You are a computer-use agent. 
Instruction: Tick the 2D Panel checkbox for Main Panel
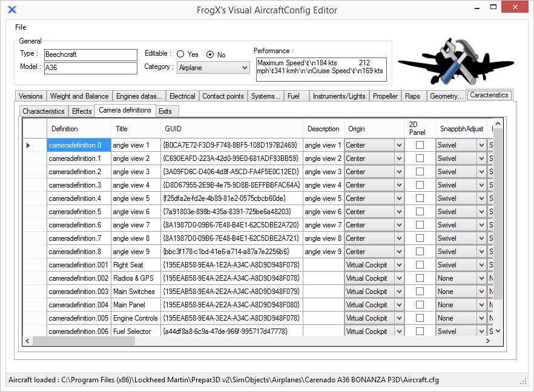coord(420,304)
